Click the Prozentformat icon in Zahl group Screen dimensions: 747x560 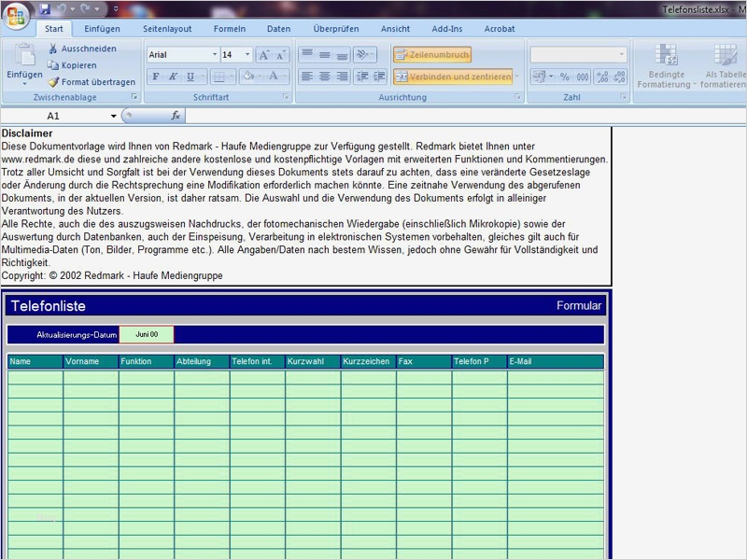pos(564,77)
